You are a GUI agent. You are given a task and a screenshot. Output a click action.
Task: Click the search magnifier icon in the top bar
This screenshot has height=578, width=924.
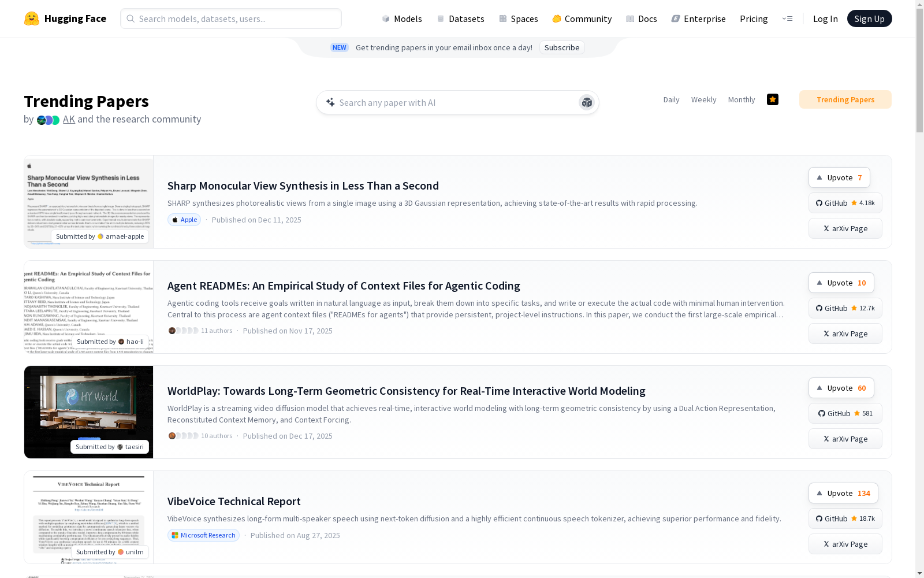pyautogui.click(x=131, y=18)
